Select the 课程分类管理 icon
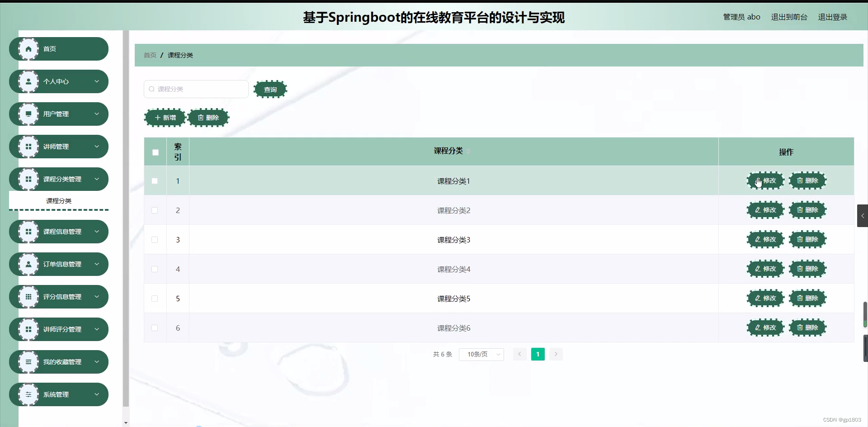This screenshot has width=868, height=427. click(x=28, y=179)
